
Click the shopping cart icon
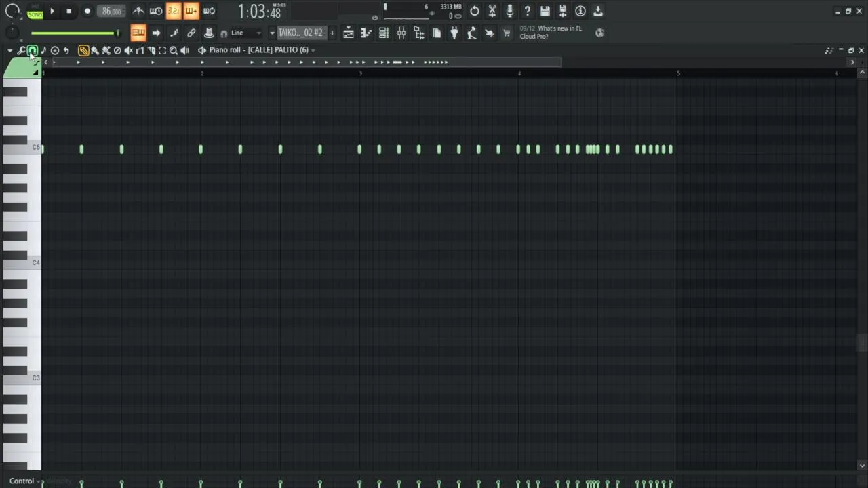[507, 33]
